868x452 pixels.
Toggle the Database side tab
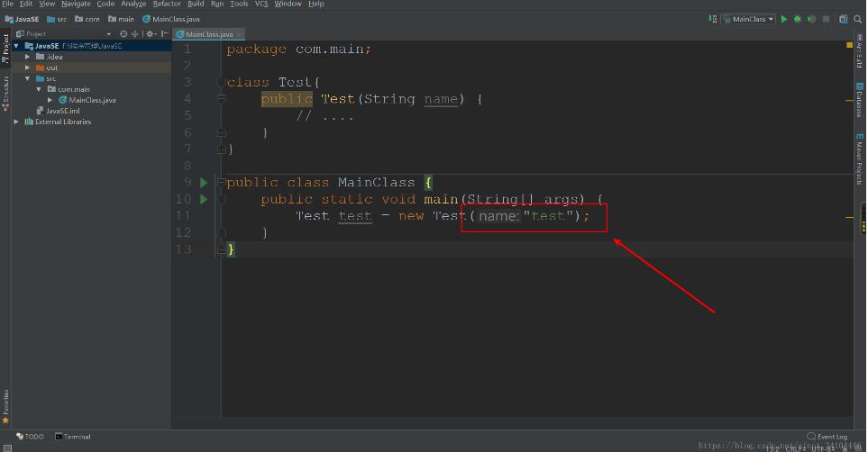tap(860, 100)
